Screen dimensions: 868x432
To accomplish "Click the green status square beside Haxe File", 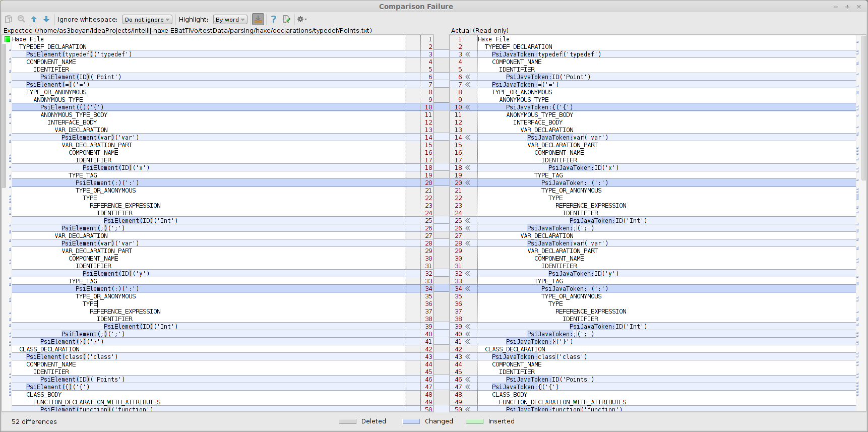I will (7, 39).
